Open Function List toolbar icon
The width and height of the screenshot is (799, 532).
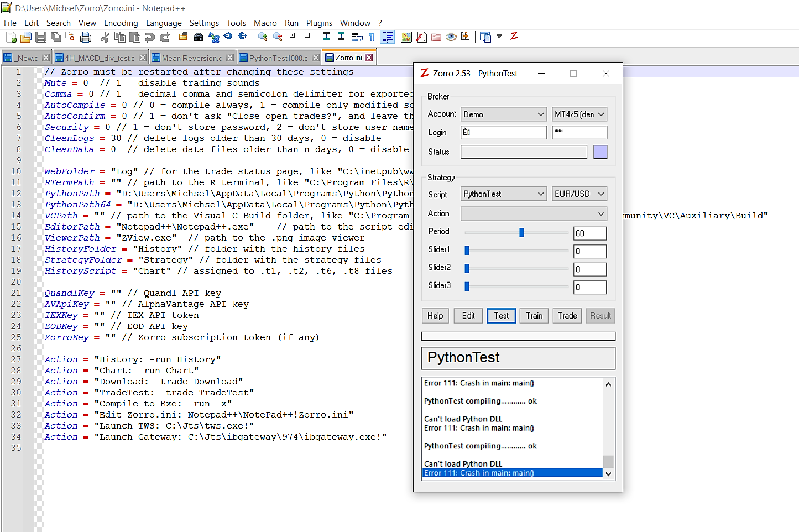click(x=421, y=37)
